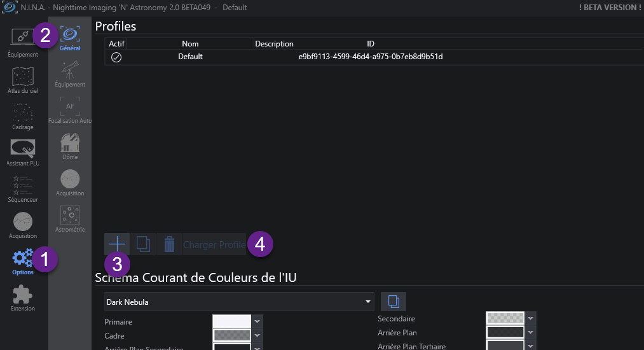This screenshot has height=350, width=644.
Task: Click the Nom column header
Action: pos(190,44)
